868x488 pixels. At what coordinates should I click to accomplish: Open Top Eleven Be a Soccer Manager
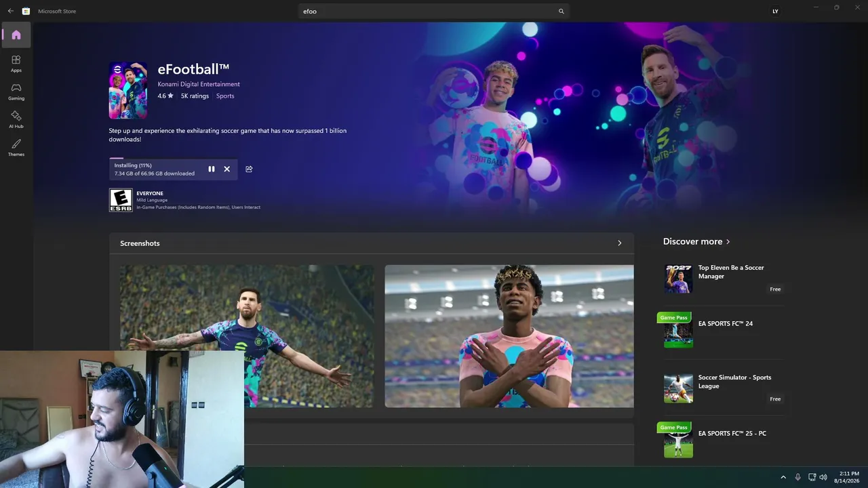tap(731, 272)
